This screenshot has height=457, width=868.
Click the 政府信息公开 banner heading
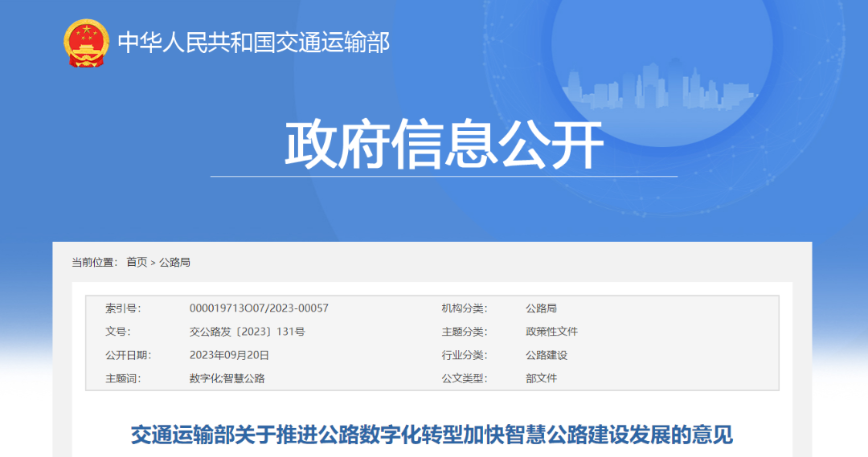[444, 145]
